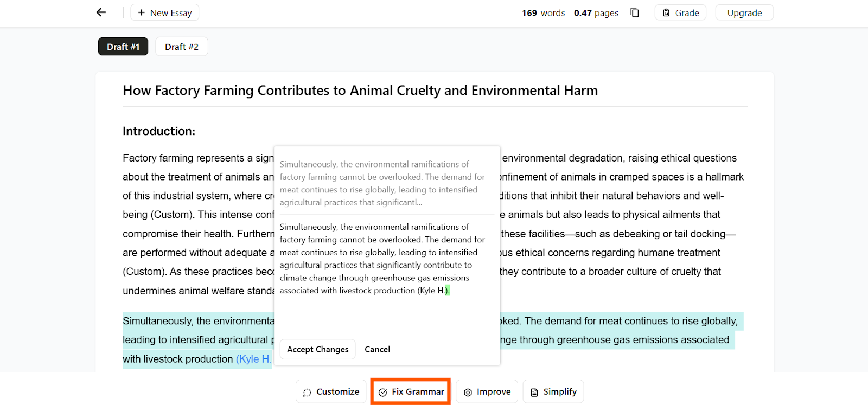Open the Upgrade plan button
The height and width of the screenshot is (405, 868).
pyautogui.click(x=744, y=12)
